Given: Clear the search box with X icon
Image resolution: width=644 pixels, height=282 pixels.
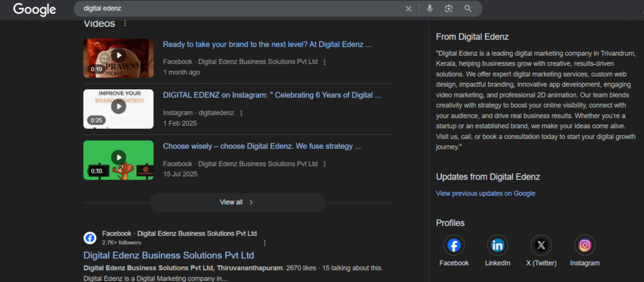Looking at the screenshot, I should click(x=408, y=9).
